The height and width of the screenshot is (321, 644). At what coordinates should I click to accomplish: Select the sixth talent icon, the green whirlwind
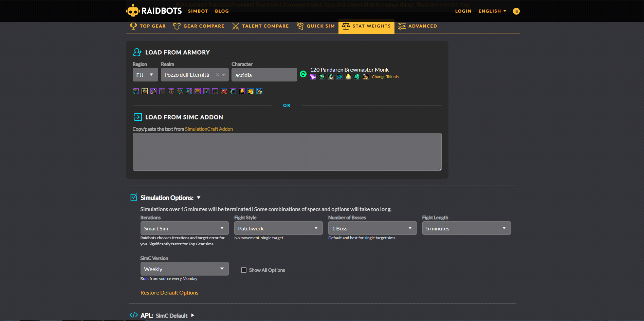pyautogui.click(x=357, y=77)
